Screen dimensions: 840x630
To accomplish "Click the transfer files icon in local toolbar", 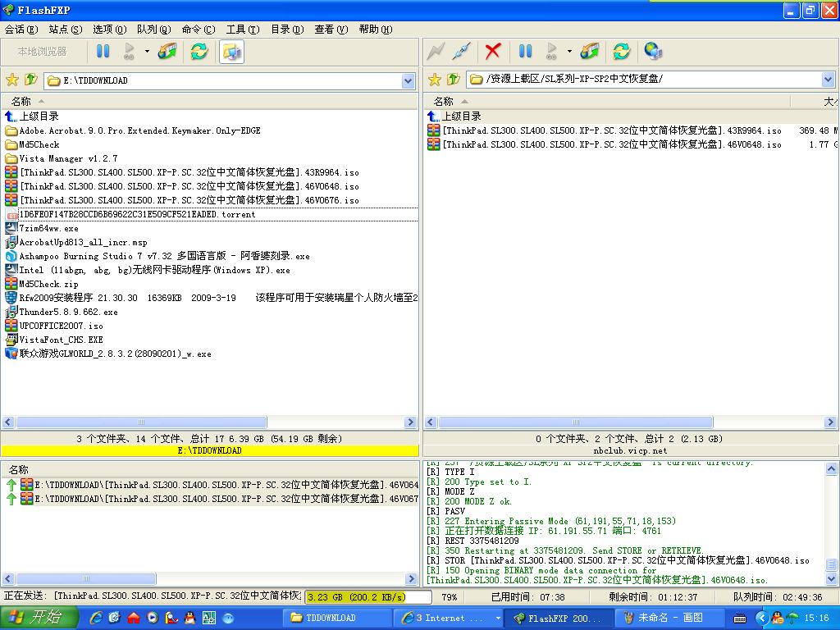I will [167, 52].
